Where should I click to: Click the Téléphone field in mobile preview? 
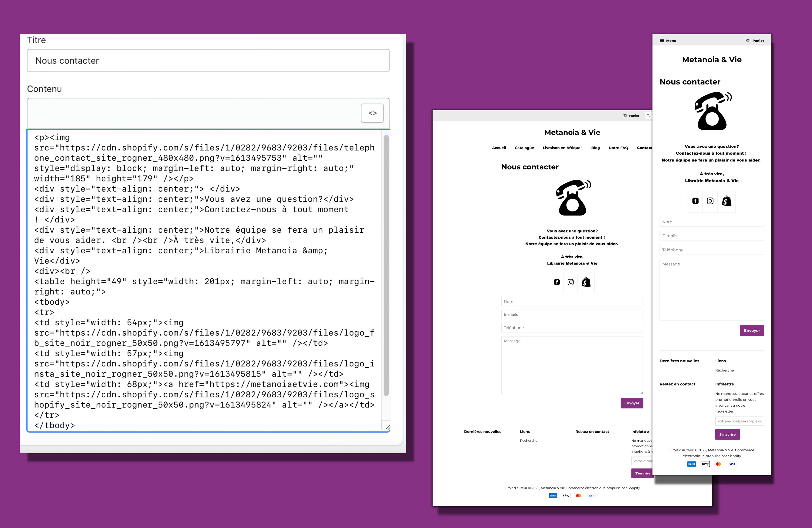pos(712,250)
